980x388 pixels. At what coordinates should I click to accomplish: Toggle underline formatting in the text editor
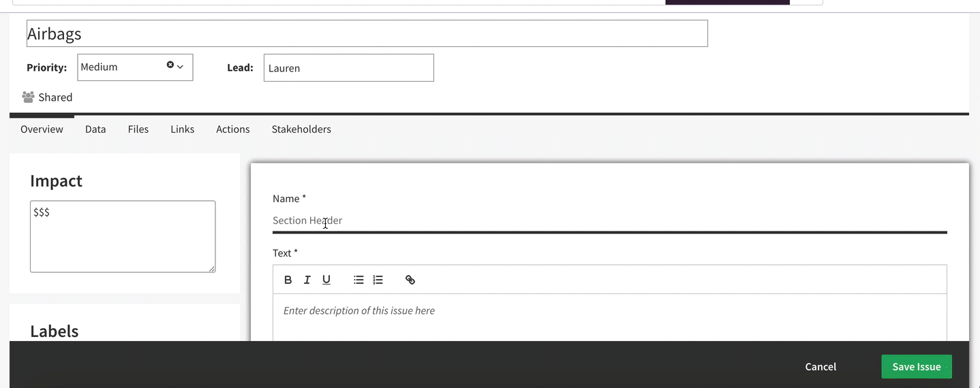[326, 280]
